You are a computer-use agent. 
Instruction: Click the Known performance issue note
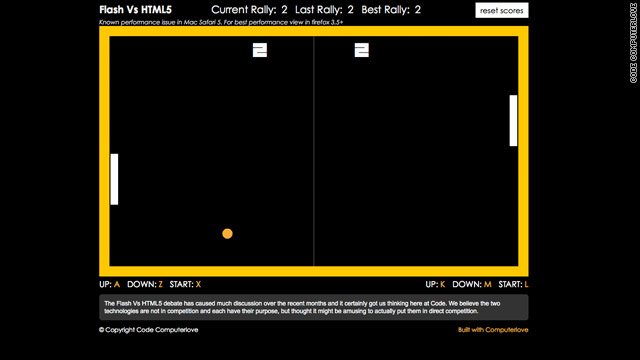pyautogui.click(x=221, y=22)
